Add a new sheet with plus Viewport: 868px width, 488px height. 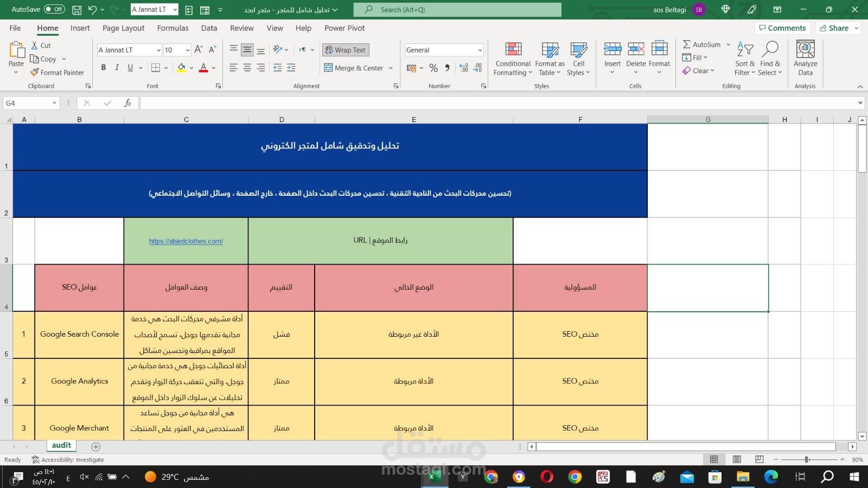96,447
